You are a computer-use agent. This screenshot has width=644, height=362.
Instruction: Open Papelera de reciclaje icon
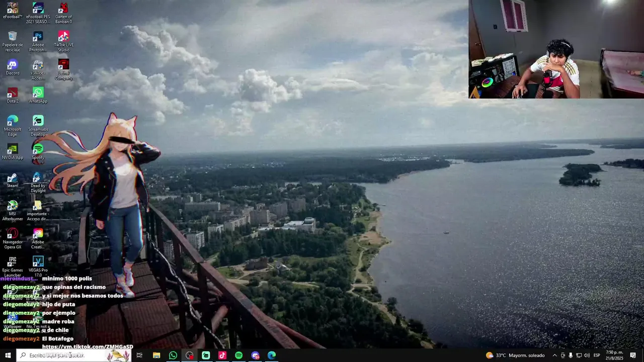point(13,41)
